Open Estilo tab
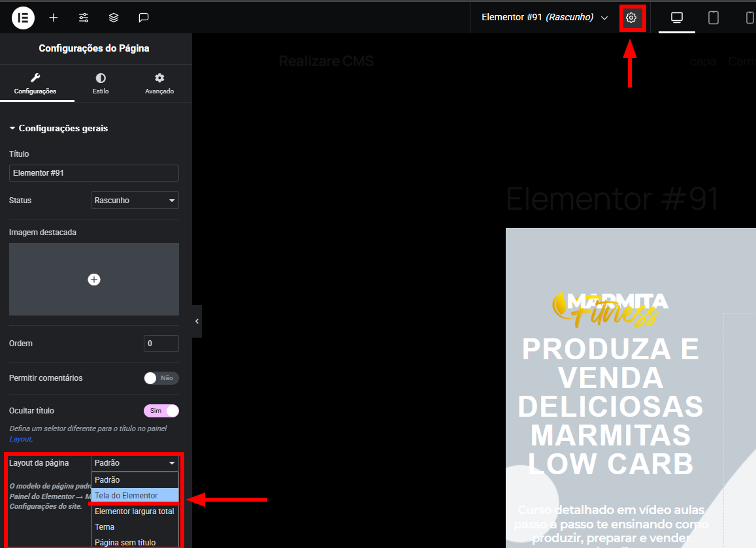The height and width of the screenshot is (548, 756). [x=101, y=84]
